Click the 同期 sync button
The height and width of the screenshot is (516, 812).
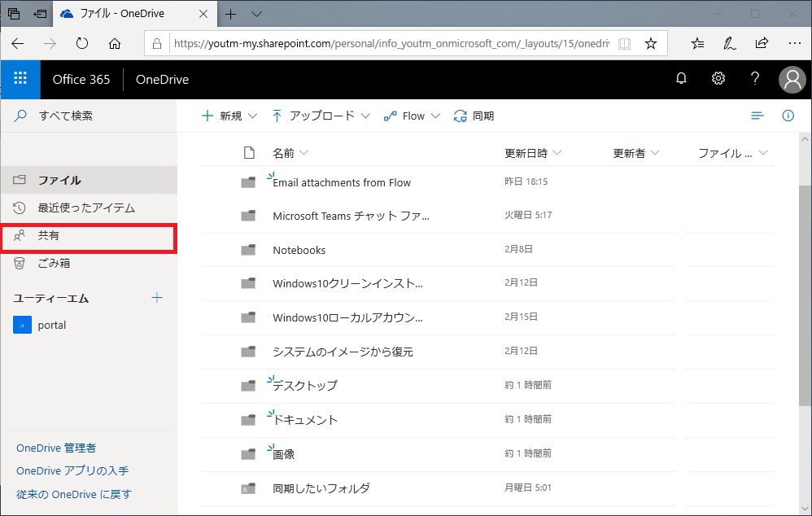[x=474, y=116]
